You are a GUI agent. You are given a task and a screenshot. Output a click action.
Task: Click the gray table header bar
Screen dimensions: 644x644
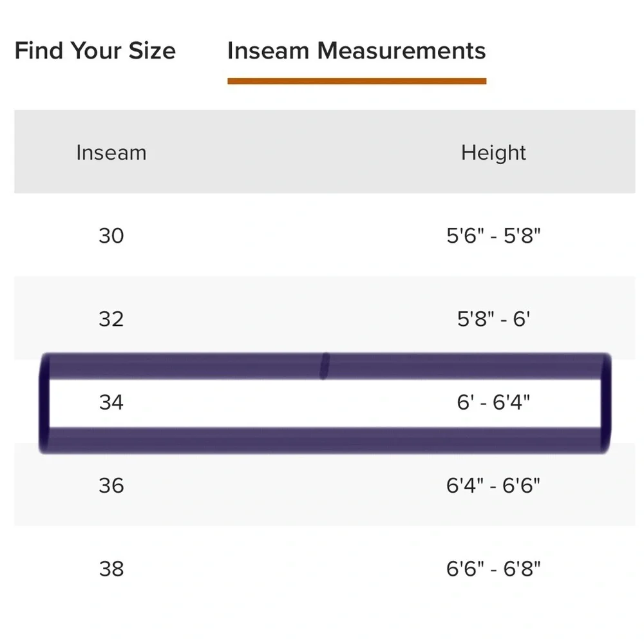325,151
